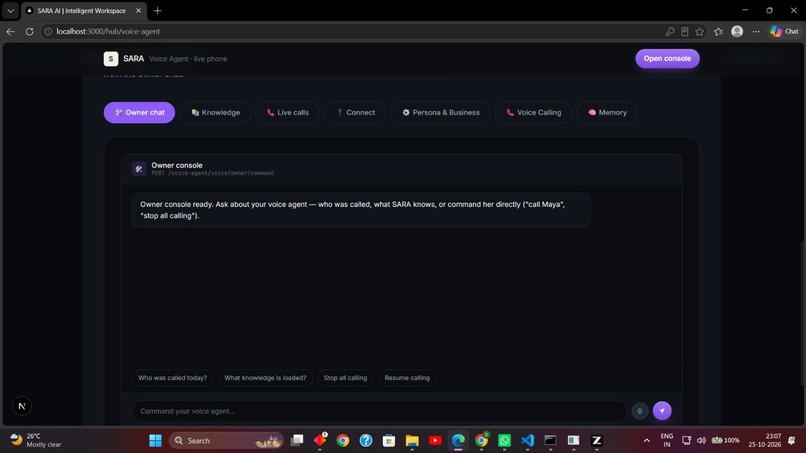Open Microsoft Store from the taskbar
The width and height of the screenshot is (806, 453).
tap(389, 441)
